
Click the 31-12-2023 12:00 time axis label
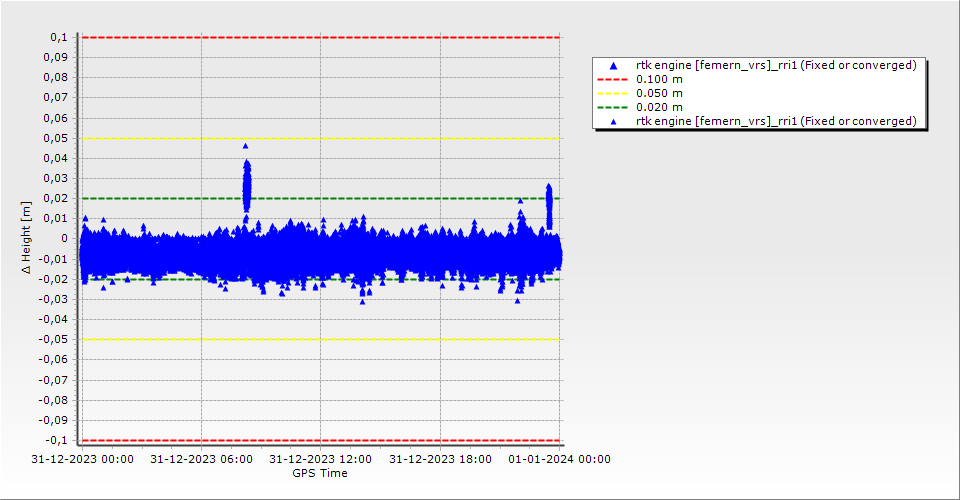[321, 459]
